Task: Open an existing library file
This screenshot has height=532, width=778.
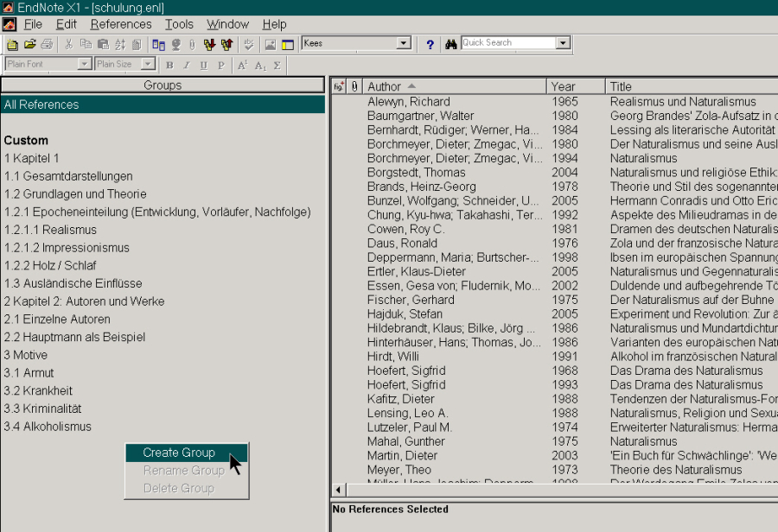Action: click(x=28, y=43)
